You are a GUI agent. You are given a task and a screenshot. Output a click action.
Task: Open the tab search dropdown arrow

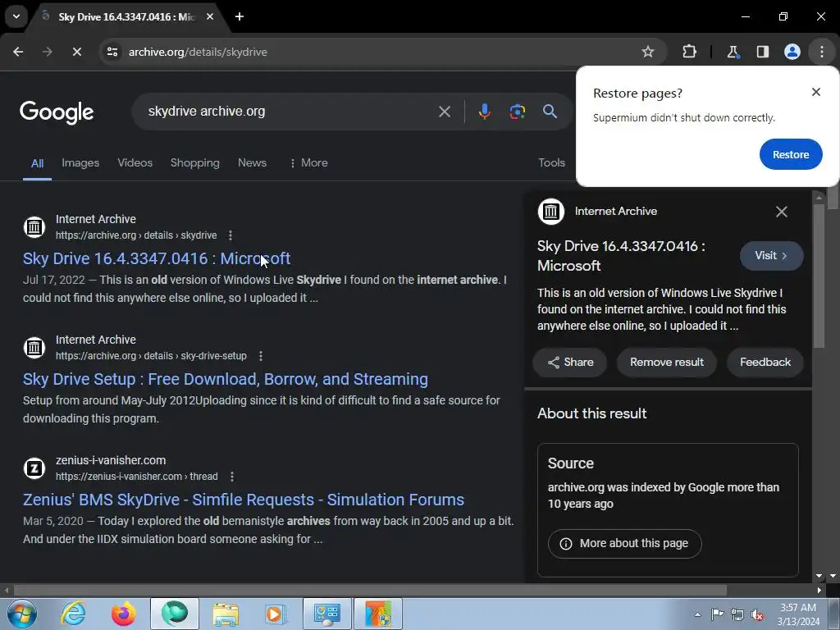click(16, 16)
